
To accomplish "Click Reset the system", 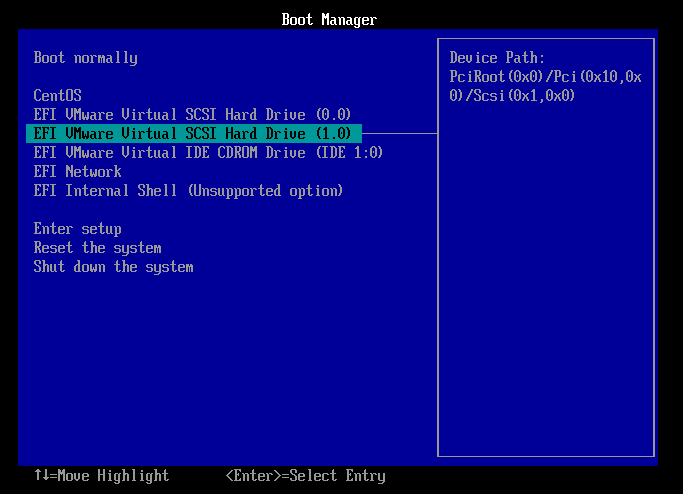I will point(98,248).
